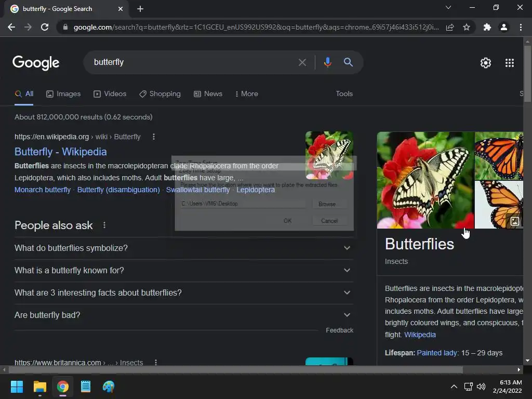Open the Google apps grid icon
532x399 pixels.
(x=509, y=63)
